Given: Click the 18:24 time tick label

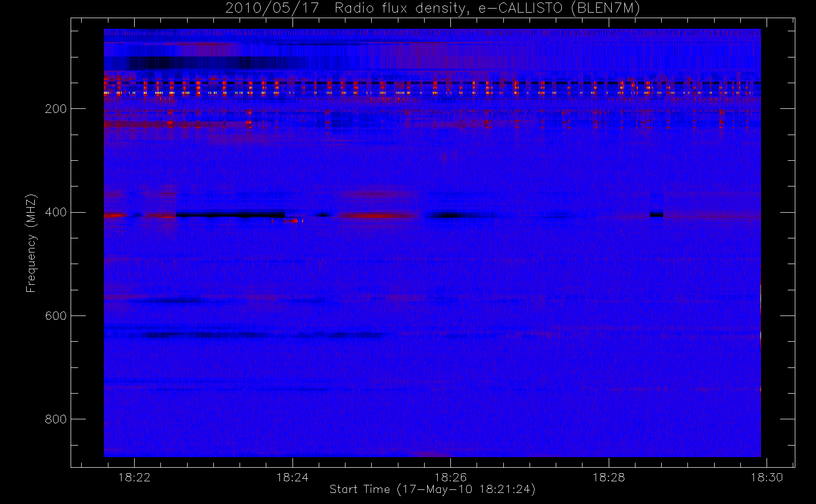Looking at the screenshot, I should tap(293, 477).
